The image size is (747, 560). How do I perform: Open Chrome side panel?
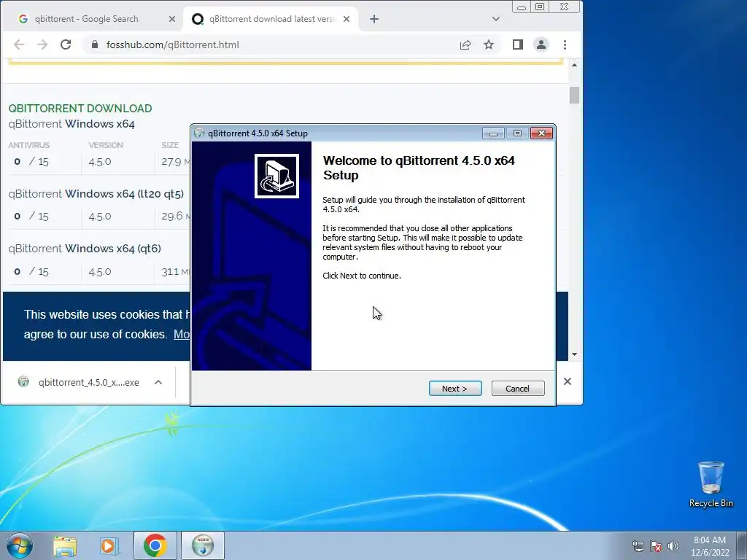click(x=518, y=44)
